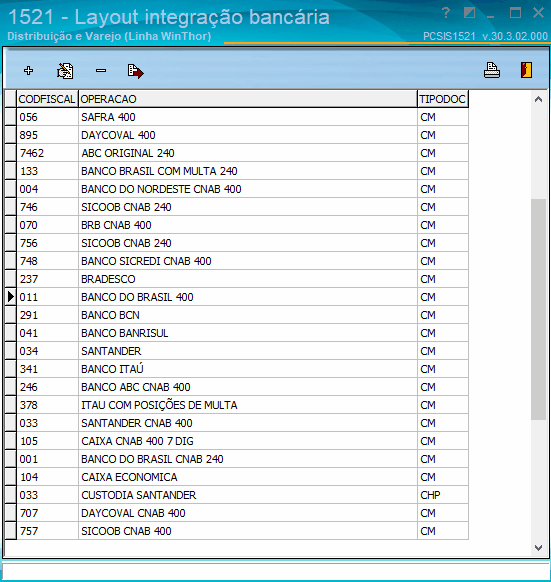Click the printer icon in the toolbar

[492, 70]
